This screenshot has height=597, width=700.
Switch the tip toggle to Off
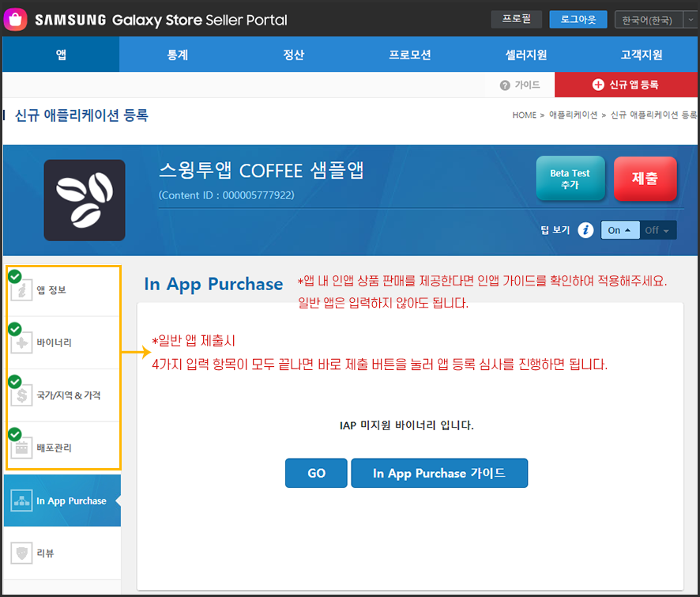point(657,230)
